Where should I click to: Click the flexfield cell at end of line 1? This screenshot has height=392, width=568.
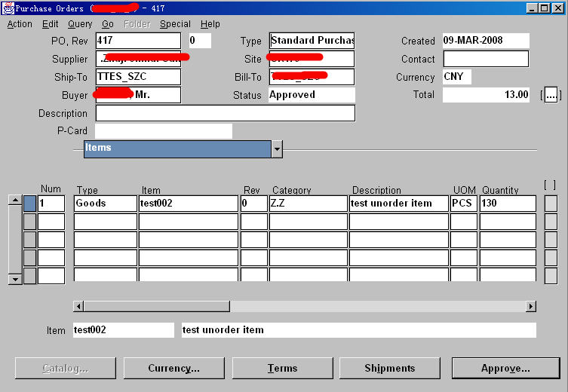(551, 204)
